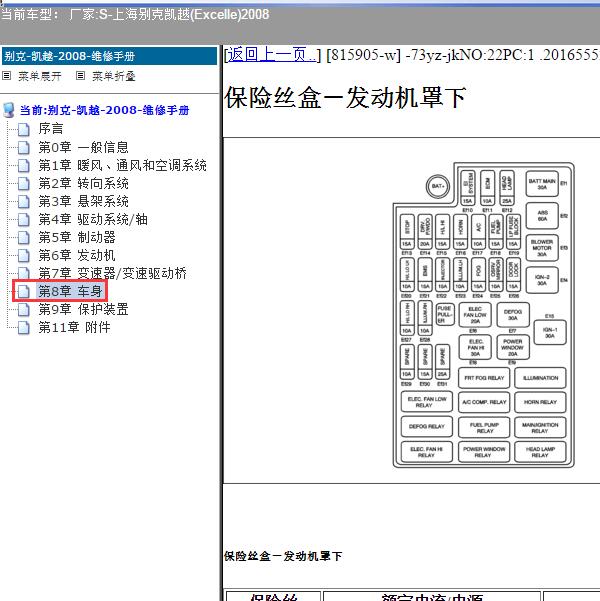Image resolution: width=600 pixels, height=601 pixels.
Task: Open 第2章 转向系统
Action: 83,183
